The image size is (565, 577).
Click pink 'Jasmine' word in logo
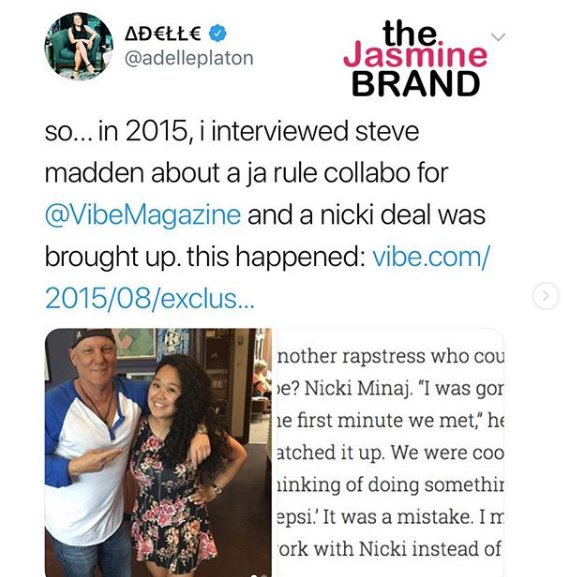click(415, 56)
